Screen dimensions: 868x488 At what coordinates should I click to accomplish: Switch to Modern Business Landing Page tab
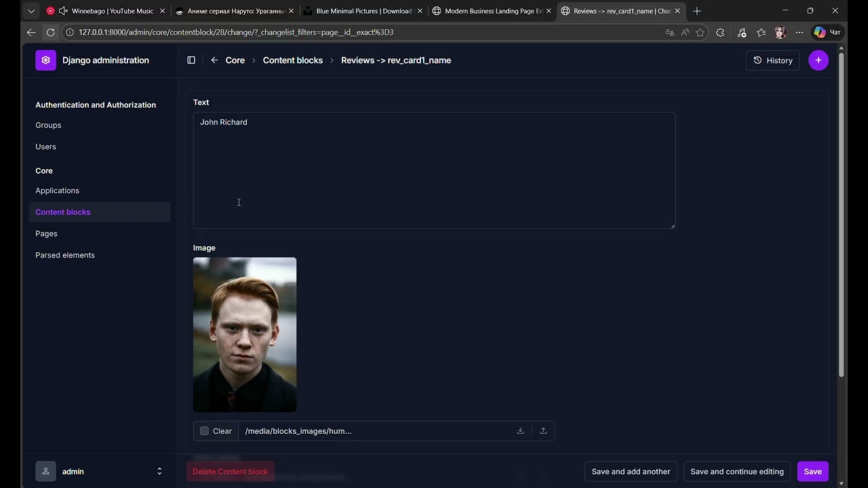[x=492, y=11]
